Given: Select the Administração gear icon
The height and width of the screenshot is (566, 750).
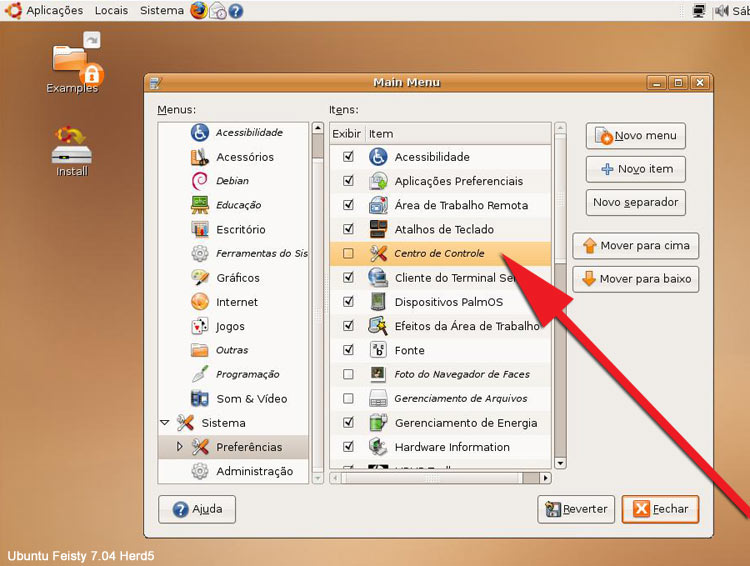Looking at the screenshot, I should coord(199,471).
